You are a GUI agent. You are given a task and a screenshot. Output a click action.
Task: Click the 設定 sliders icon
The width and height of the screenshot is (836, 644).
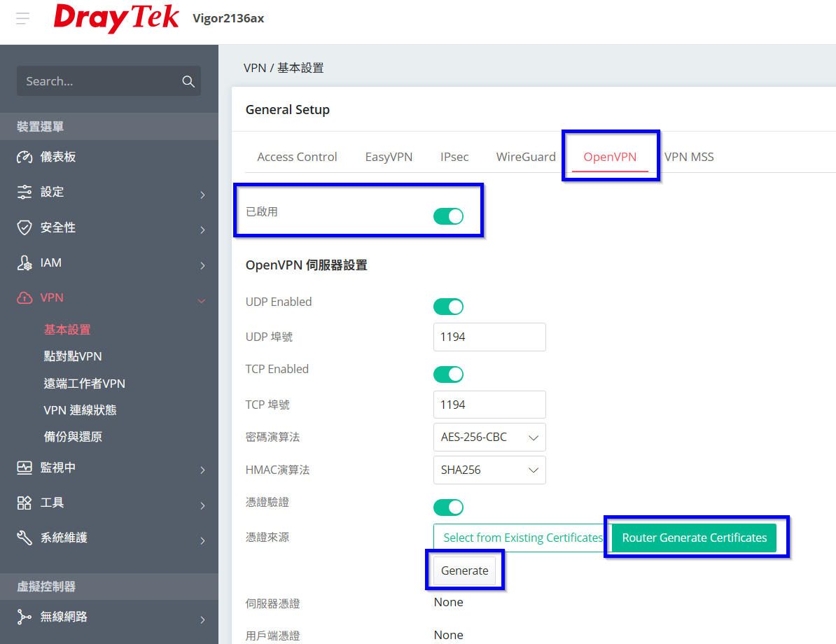pyautogui.click(x=25, y=192)
